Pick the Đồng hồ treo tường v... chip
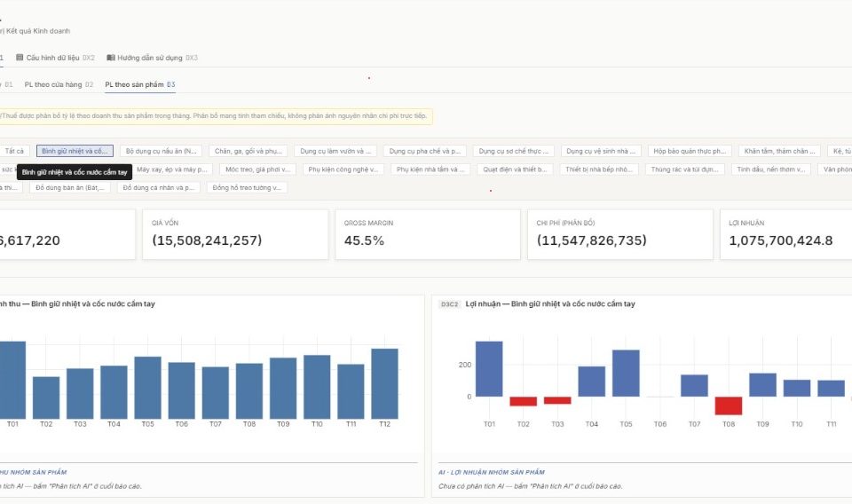This screenshot has height=504, width=852. (247, 188)
